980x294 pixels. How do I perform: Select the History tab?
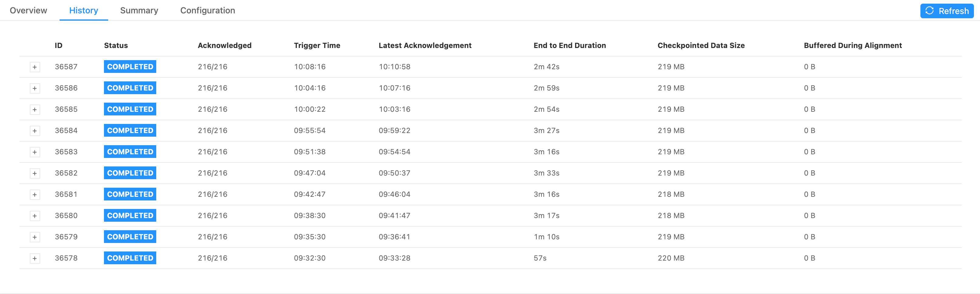coord(84,11)
